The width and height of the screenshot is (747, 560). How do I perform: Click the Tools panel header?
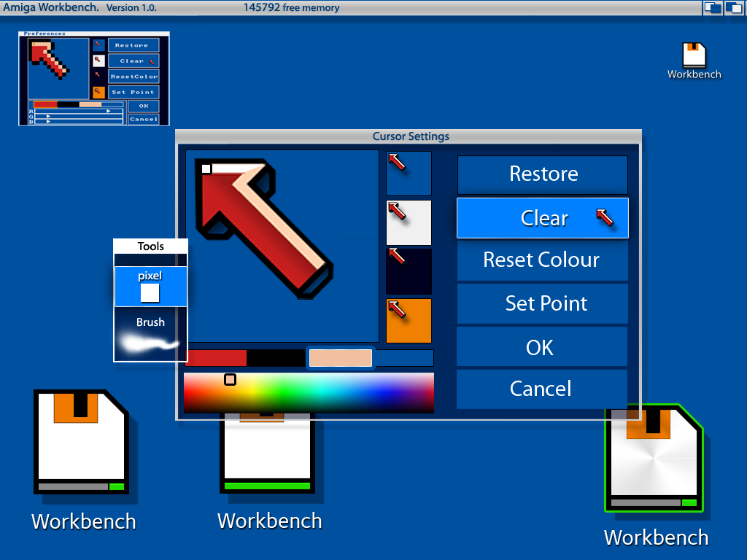[x=150, y=246]
